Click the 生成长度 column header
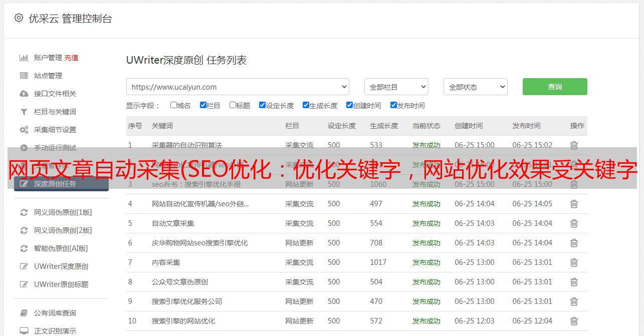Screen dimensions: 644x336 coord(384,126)
